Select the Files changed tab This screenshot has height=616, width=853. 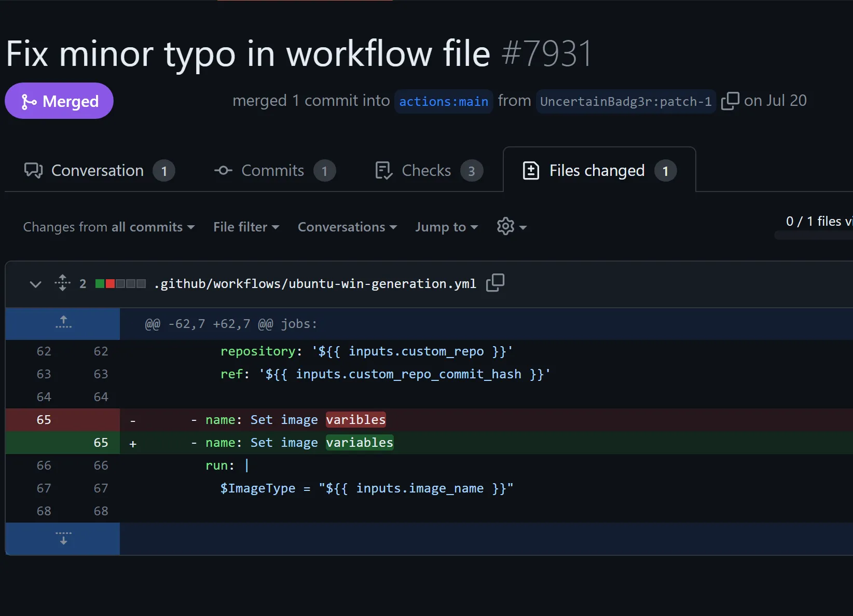point(599,171)
